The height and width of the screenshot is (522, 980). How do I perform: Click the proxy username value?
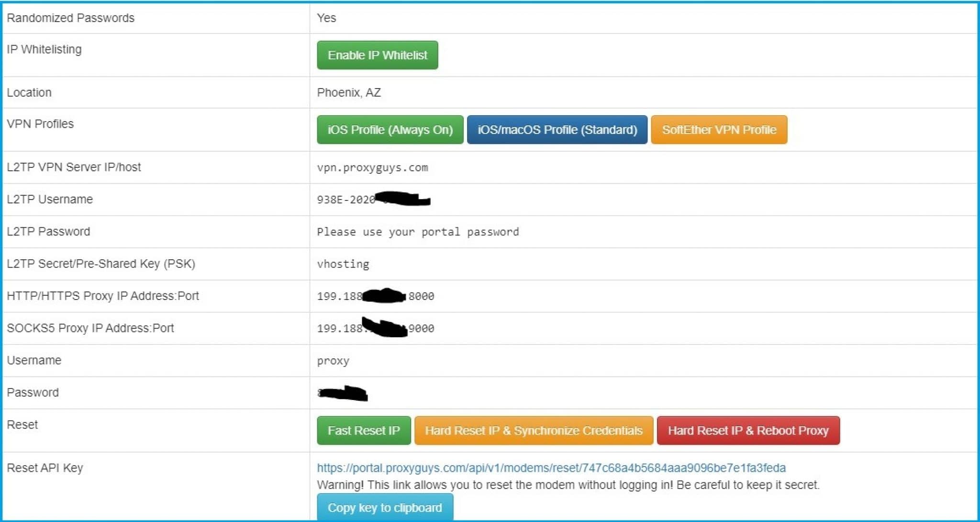333,361
